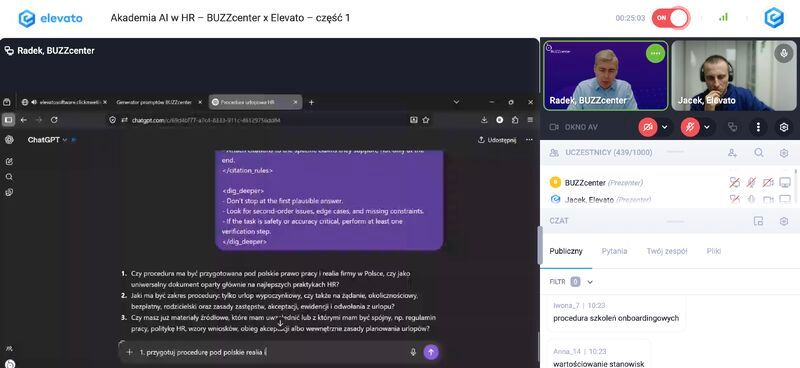Expand microphone options arrow next to mic button
This screenshot has width=800, height=368.
tap(707, 127)
